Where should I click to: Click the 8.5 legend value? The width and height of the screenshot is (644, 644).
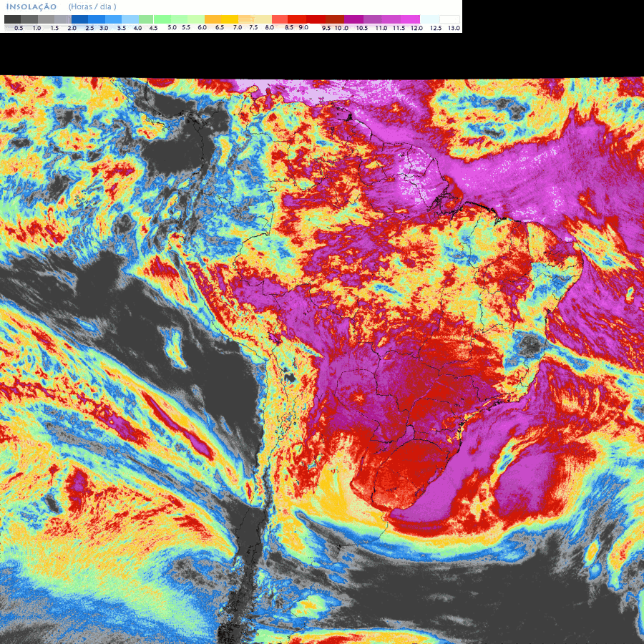coord(289,27)
